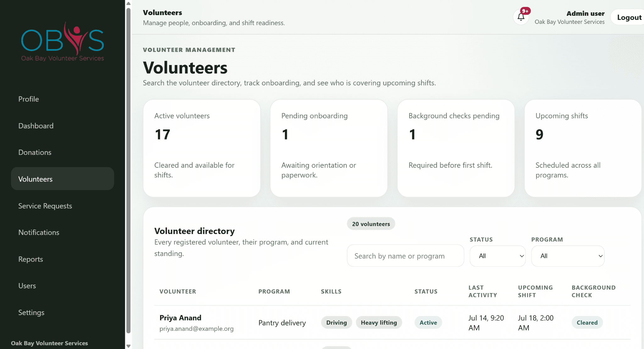644x349 pixels.
Task: Click the Admin user name in header
Action: [586, 14]
